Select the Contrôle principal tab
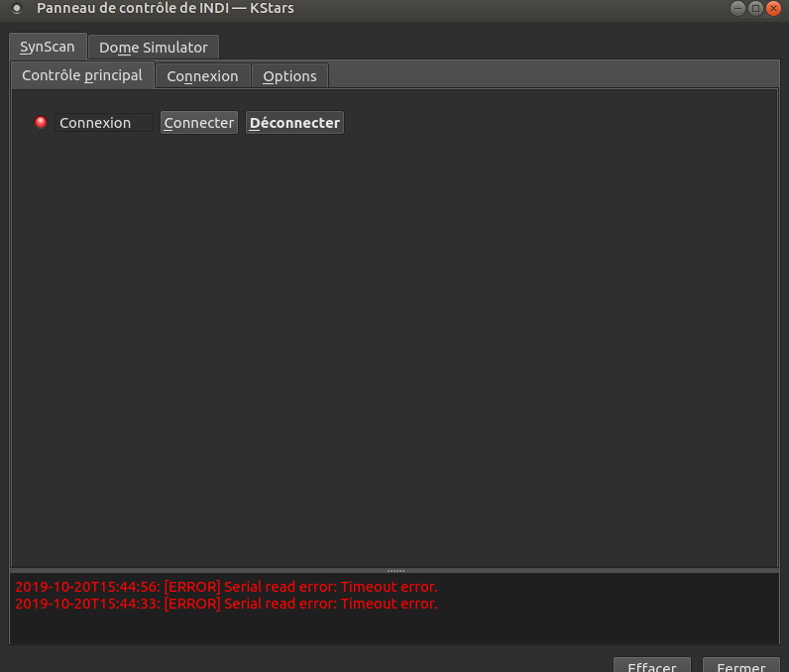The height and width of the screenshot is (672, 789). tap(82, 75)
